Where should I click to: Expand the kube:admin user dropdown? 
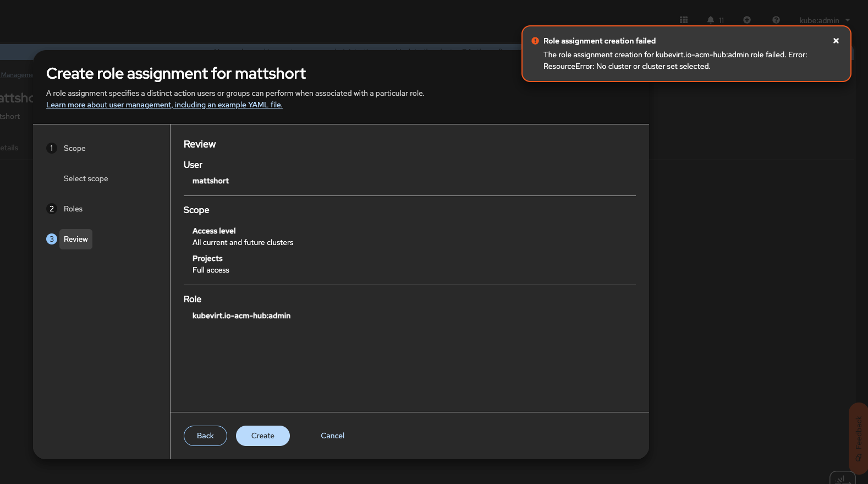(x=824, y=20)
